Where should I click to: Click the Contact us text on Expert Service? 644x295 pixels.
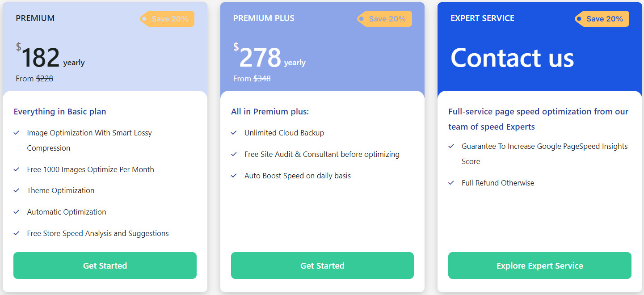pyautogui.click(x=512, y=58)
